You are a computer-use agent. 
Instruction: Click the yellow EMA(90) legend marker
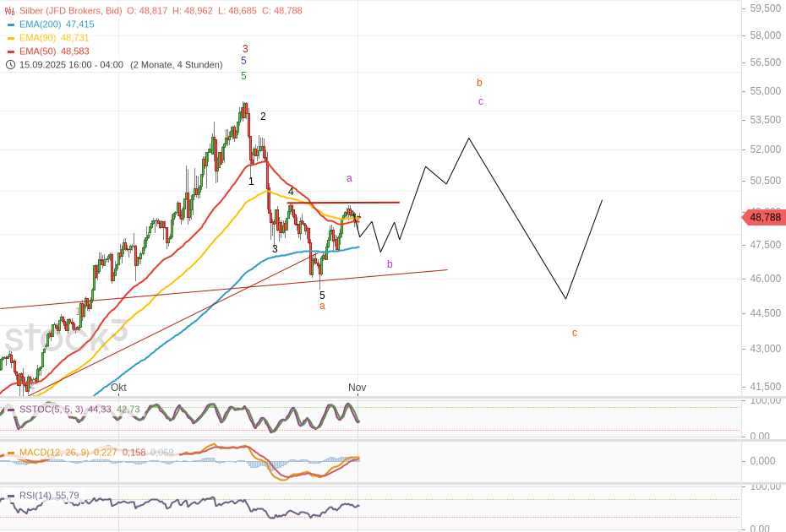coord(10,38)
